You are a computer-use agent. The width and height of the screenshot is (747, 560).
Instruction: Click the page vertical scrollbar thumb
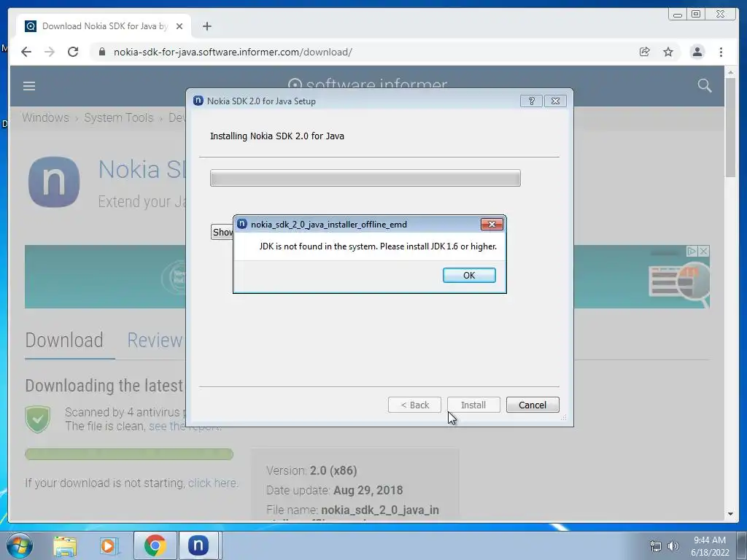[x=729, y=128]
